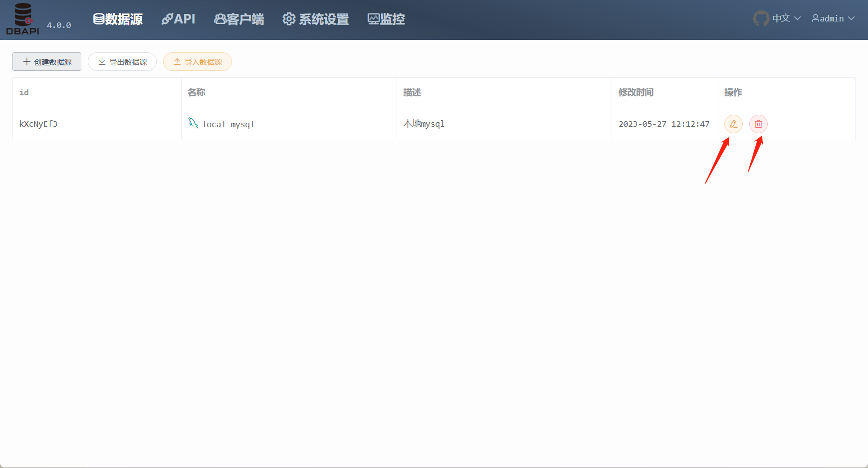This screenshot has height=468, width=868.
Task: Click the id column header
Action: [97, 92]
